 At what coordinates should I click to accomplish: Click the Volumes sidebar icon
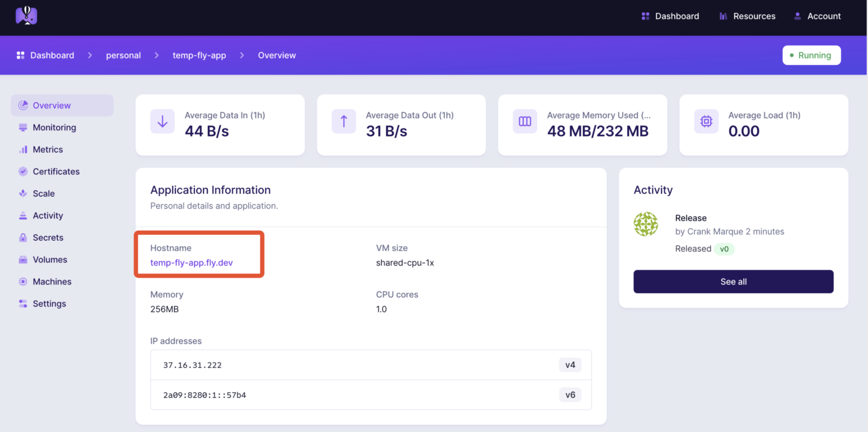pyautogui.click(x=23, y=260)
